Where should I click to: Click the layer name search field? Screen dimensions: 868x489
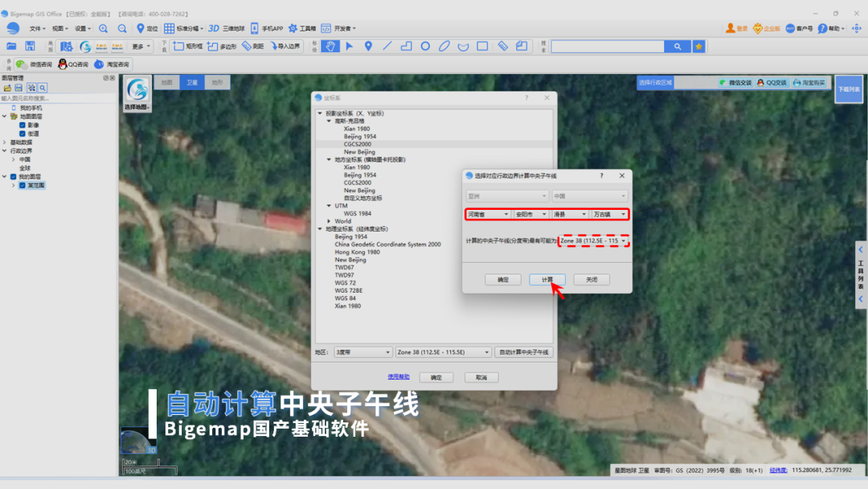point(58,98)
